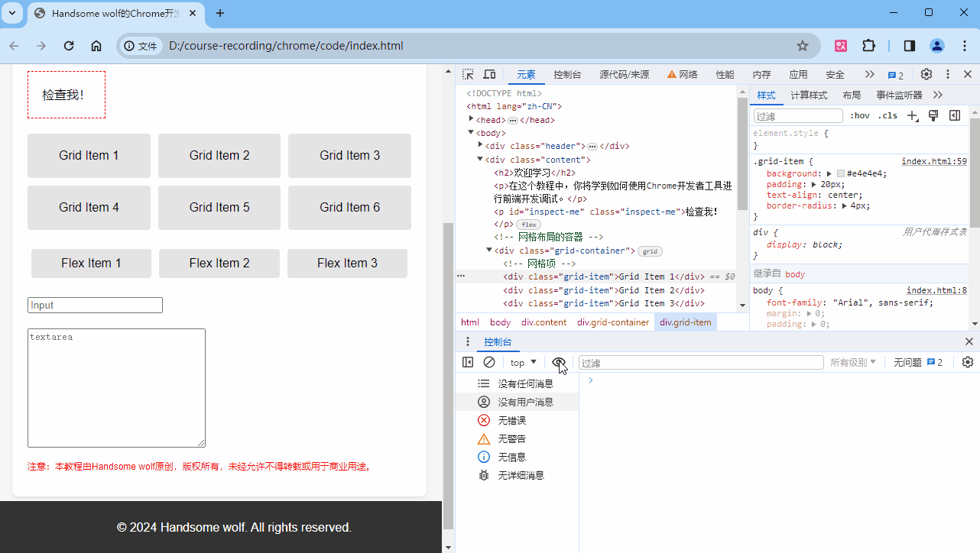Open index.html:59 source link
The image size is (980, 553).
[934, 161]
